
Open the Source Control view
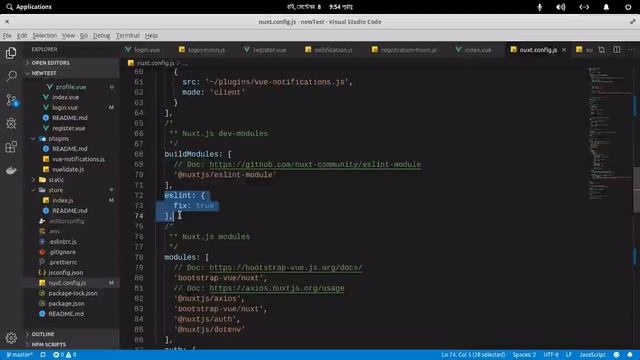tap(11, 100)
